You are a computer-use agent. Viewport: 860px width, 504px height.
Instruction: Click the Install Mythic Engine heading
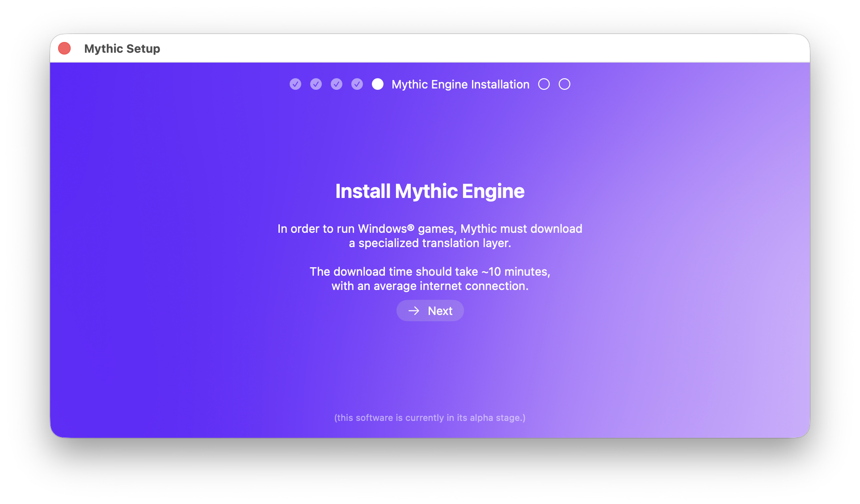tap(430, 191)
